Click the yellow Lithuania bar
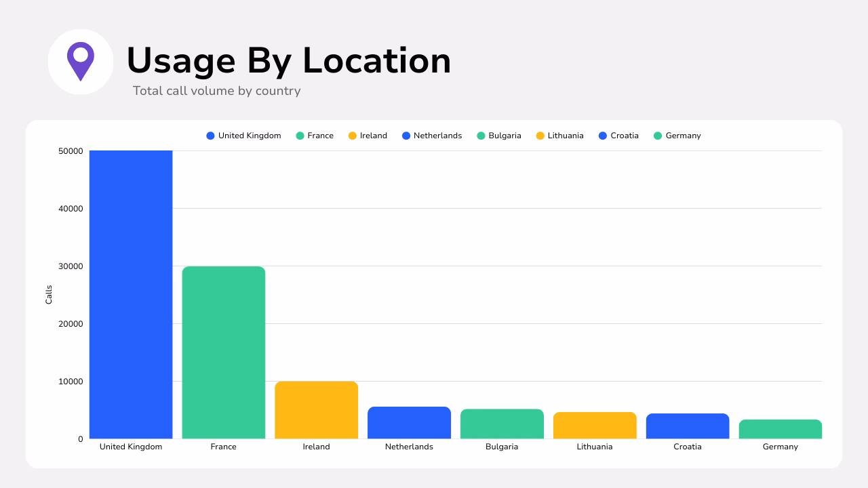Image resolution: width=868 pixels, height=488 pixels. point(595,424)
